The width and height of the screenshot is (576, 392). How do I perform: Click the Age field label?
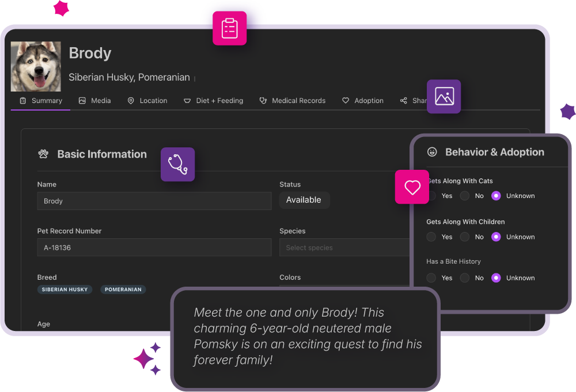43,324
